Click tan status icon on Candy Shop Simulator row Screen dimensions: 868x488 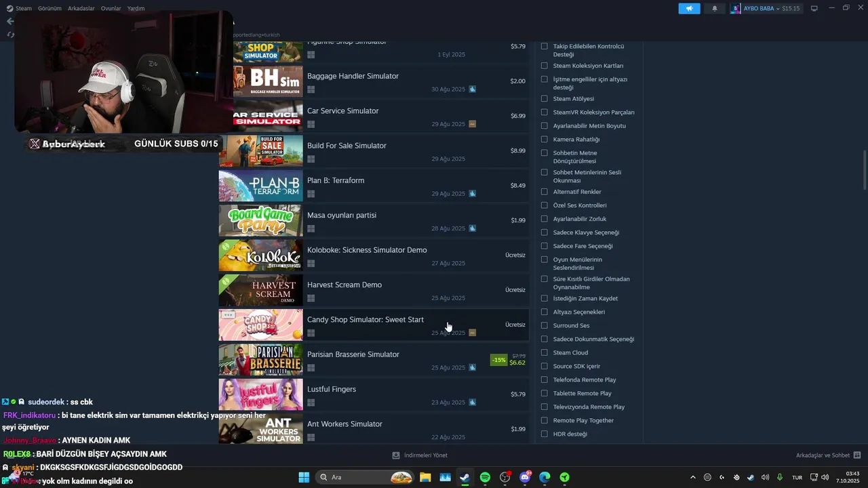click(x=472, y=333)
